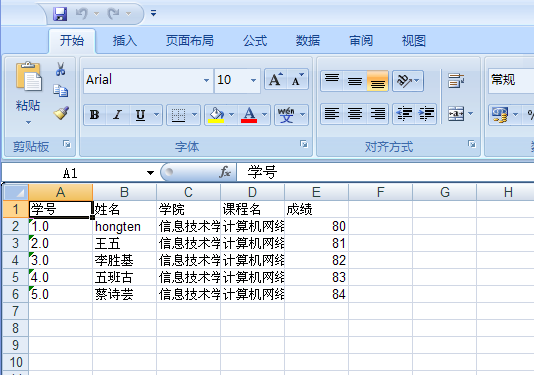Open the 对齐方式 dialog launcher
Image resolution: width=534 pixels, height=375 pixels.
pos(472,144)
